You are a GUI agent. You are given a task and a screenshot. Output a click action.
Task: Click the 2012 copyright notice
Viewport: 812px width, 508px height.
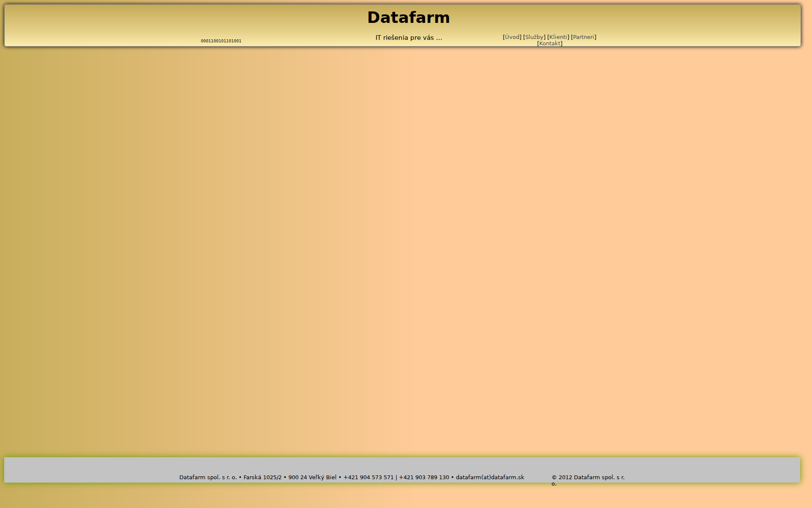[x=588, y=477]
